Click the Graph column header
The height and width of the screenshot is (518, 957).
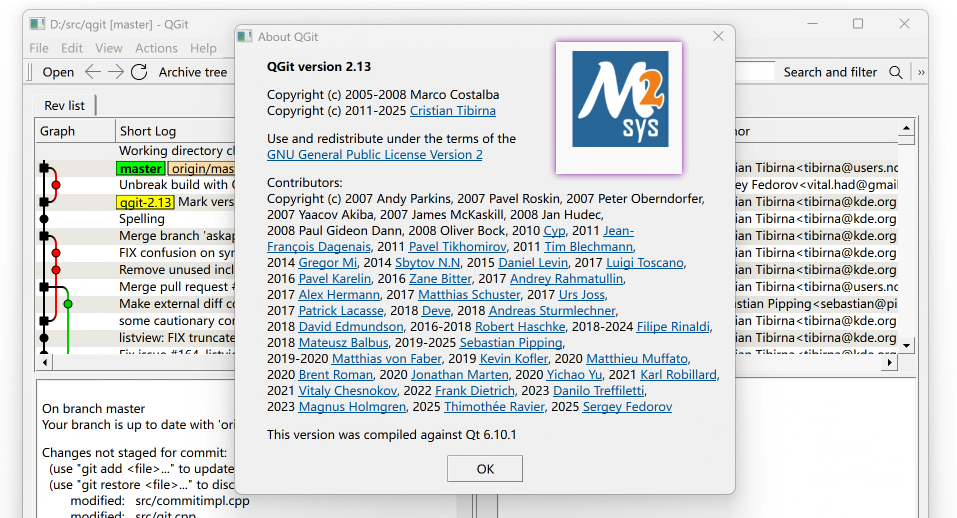coord(75,131)
